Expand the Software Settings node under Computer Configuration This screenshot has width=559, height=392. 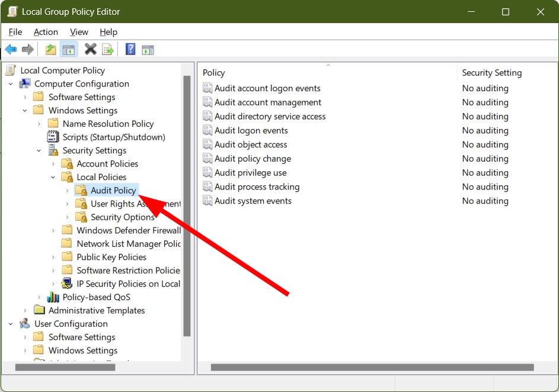[x=24, y=97]
